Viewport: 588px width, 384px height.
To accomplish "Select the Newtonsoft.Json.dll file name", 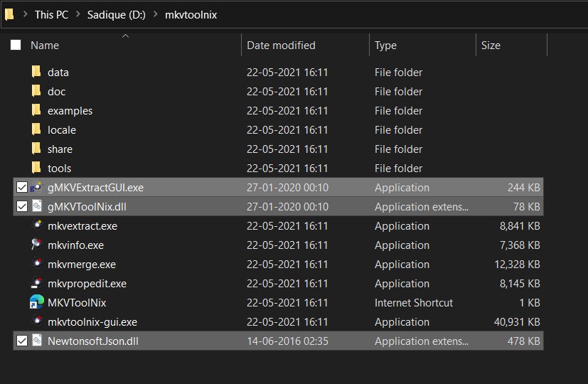I will (93, 341).
